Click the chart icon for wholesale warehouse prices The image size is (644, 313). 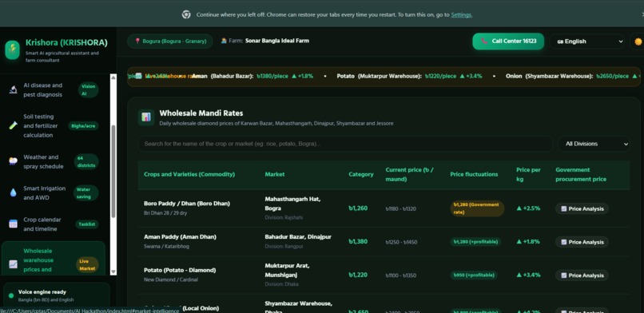tap(13, 264)
